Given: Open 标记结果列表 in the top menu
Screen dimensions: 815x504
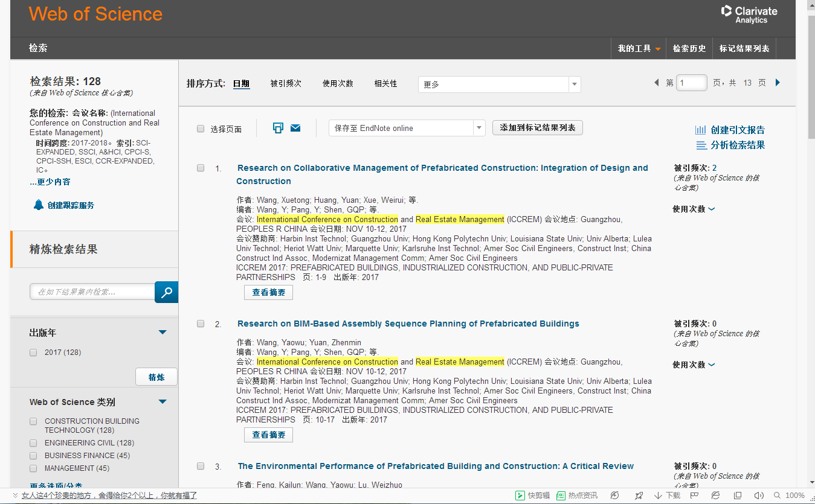Looking at the screenshot, I should (x=744, y=48).
